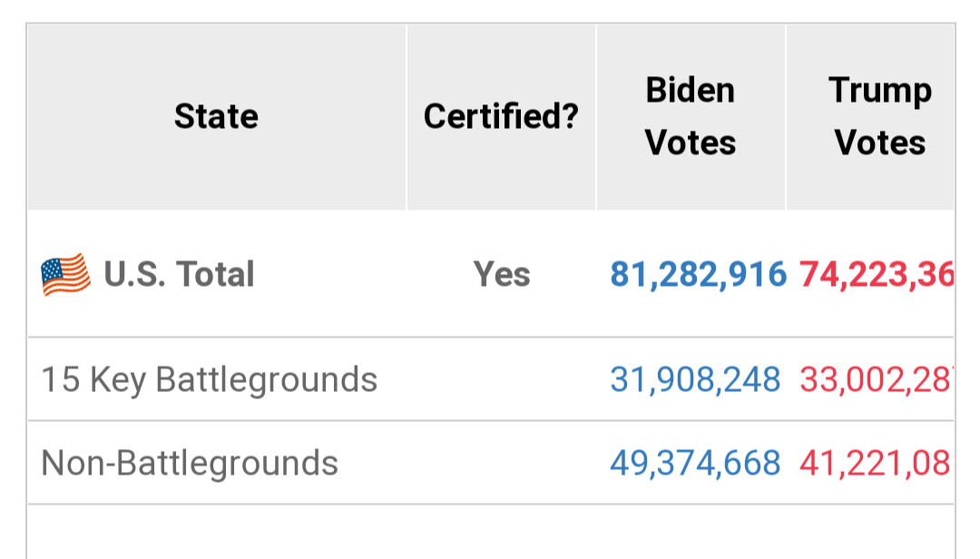
Task: Click the empty Certified cell for Non-Battlegrounds
Action: click(x=501, y=463)
